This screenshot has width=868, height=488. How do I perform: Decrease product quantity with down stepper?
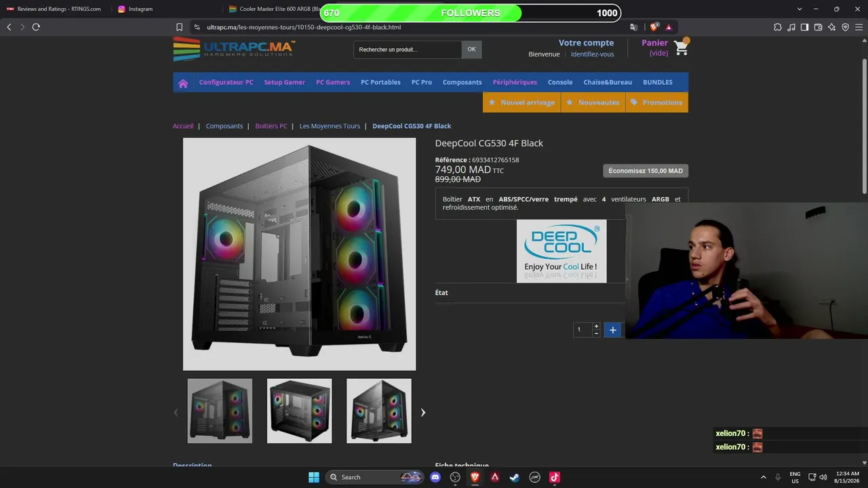pos(596,333)
